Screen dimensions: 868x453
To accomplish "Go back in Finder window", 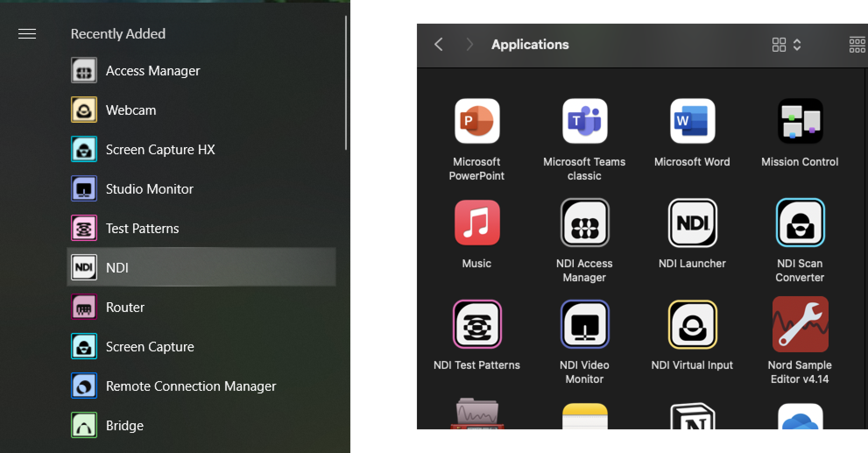I will pos(438,44).
